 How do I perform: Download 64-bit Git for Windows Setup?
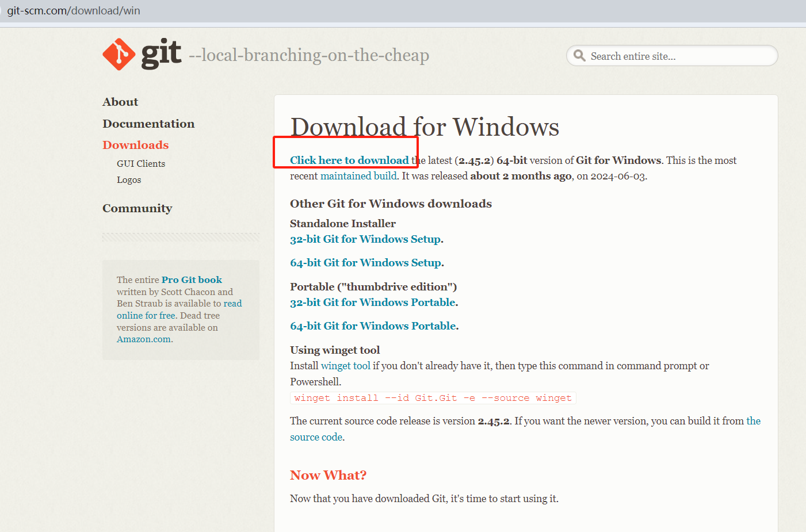coord(366,263)
